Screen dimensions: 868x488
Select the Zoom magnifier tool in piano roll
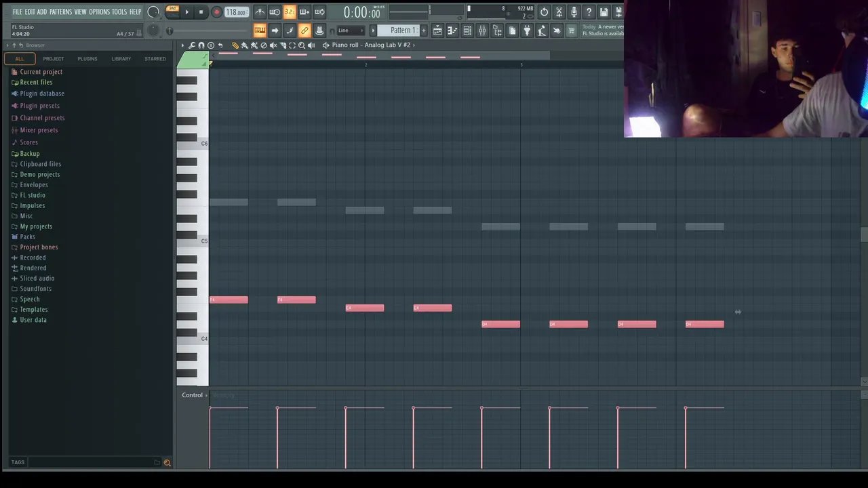coord(302,45)
